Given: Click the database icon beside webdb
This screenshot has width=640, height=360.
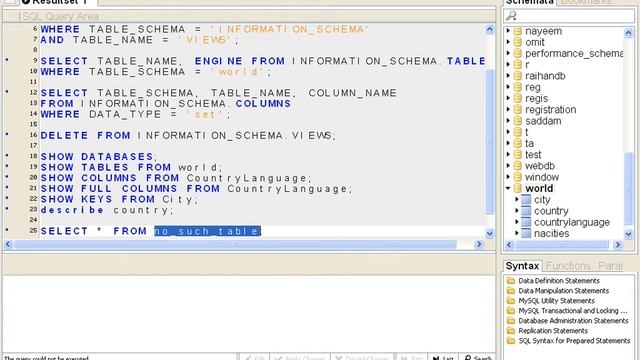Looking at the screenshot, I should (518, 166).
